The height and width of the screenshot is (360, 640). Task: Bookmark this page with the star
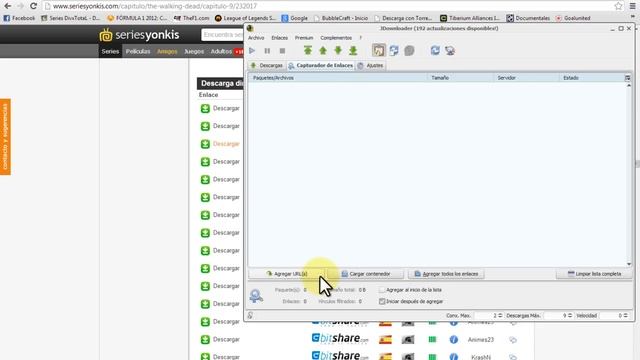point(618,6)
